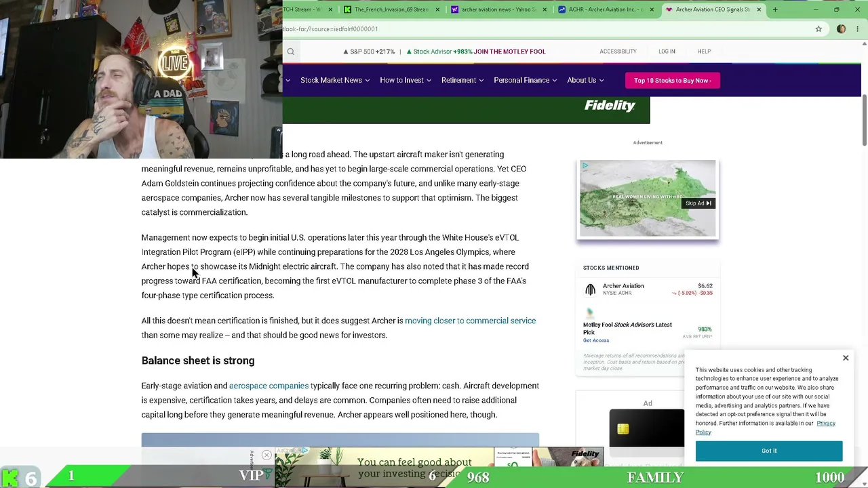Click the Top 10 Stocks to Buy Now button
Screen dimensions: 868x488
tap(672, 81)
